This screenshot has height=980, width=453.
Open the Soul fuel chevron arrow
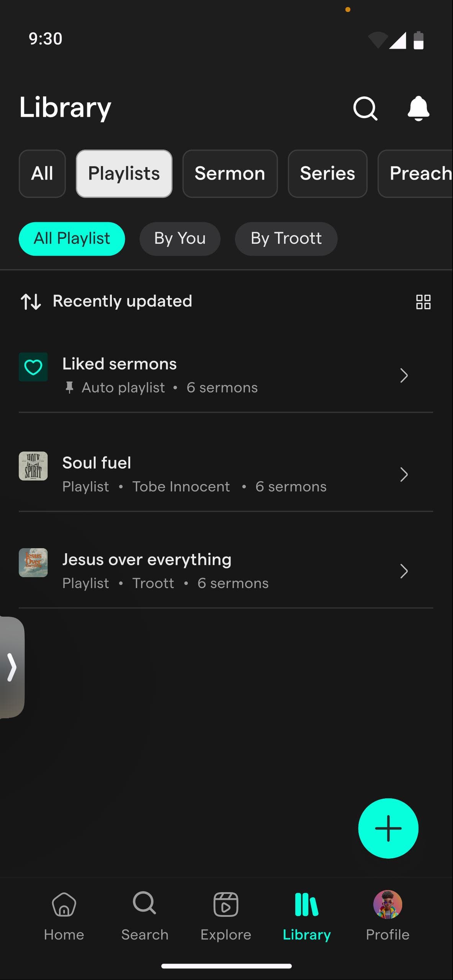(x=404, y=475)
